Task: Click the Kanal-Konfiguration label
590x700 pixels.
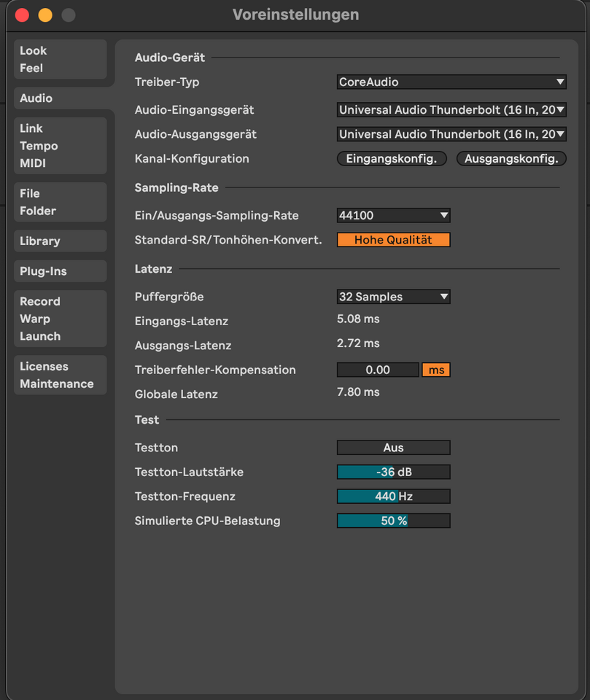Action: pos(192,159)
